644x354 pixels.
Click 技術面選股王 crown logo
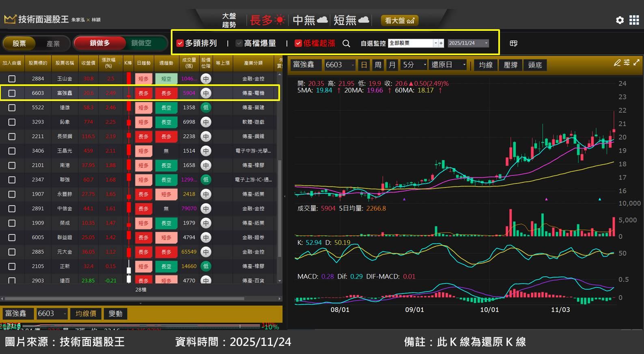(x=10, y=19)
